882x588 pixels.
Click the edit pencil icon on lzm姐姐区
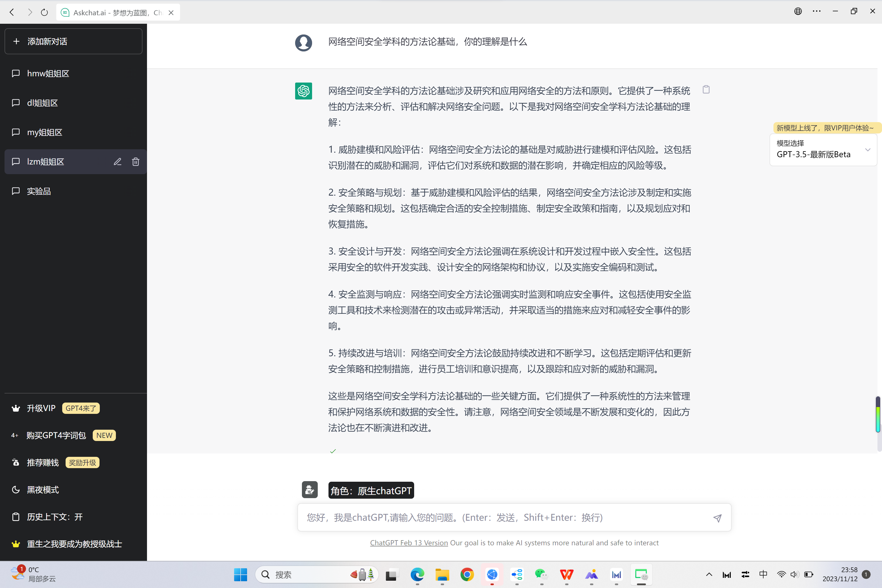[117, 162]
